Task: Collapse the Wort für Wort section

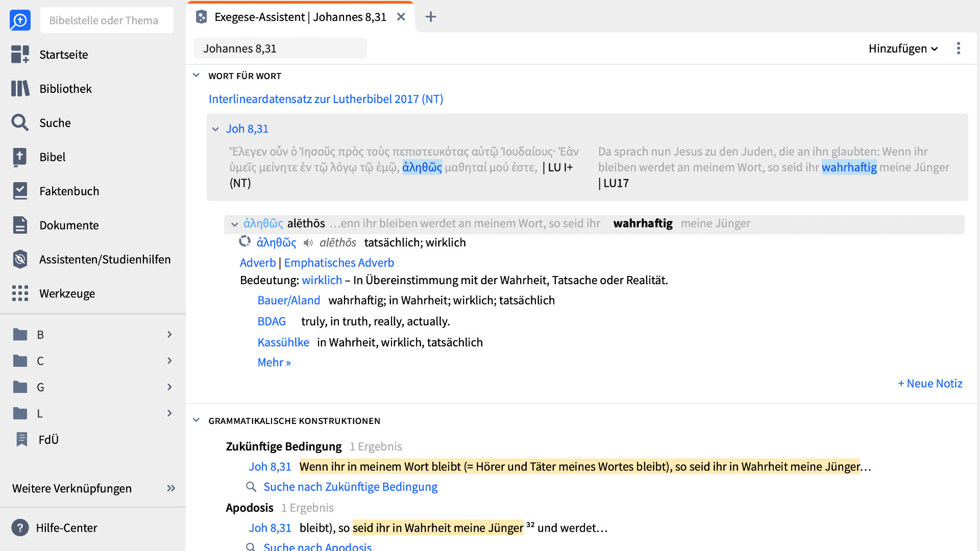Action: coord(197,76)
